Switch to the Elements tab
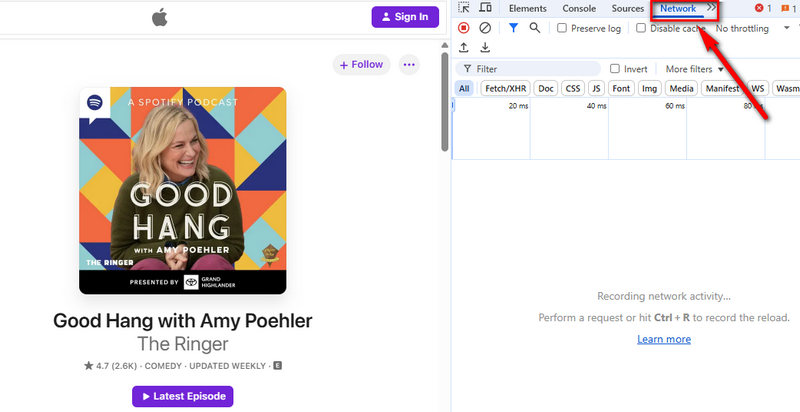Screen dimensions: 800x412 click(528, 8)
